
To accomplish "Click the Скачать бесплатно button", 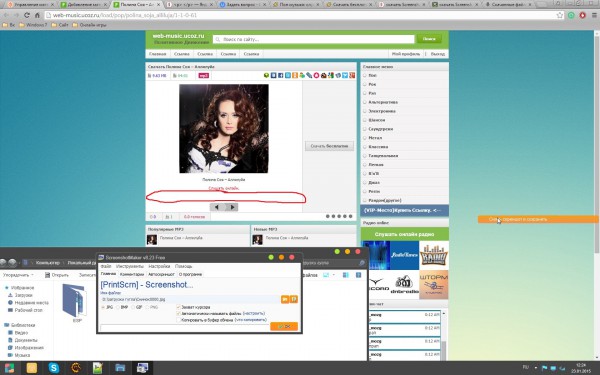I will [x=329, y=146].
